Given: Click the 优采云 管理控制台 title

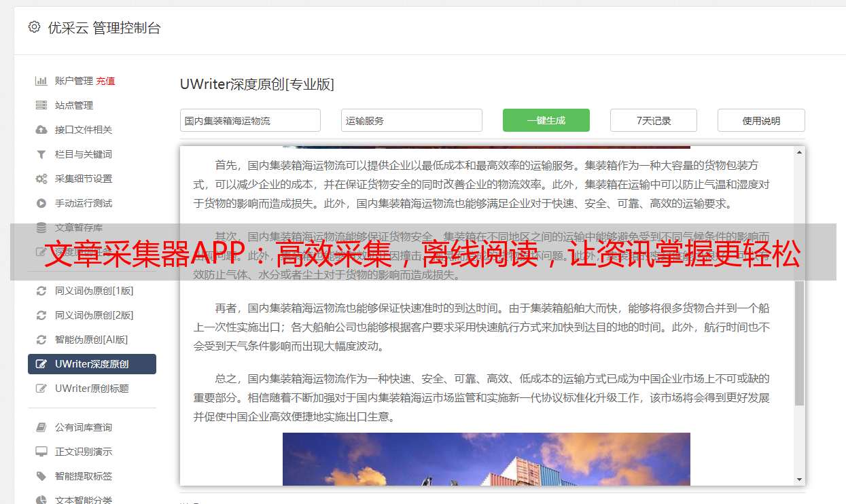Looking at the screenshot, I should pyautogui.click(x=104, y=28).
